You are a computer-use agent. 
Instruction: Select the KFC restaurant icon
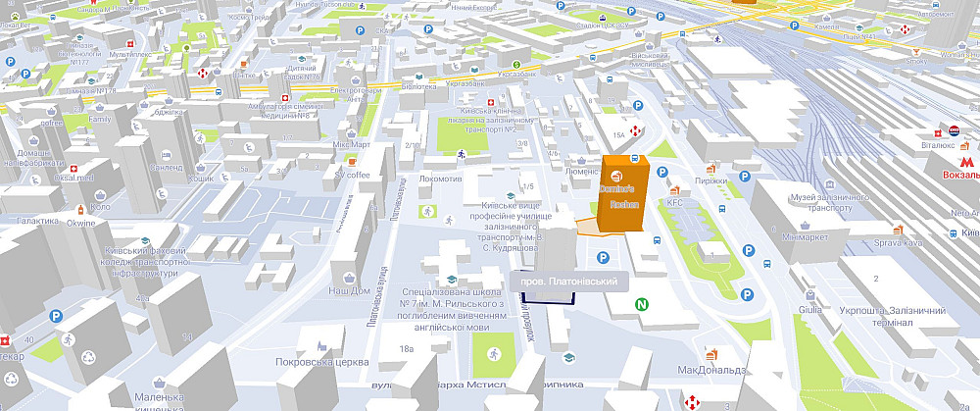pos(675,189)
